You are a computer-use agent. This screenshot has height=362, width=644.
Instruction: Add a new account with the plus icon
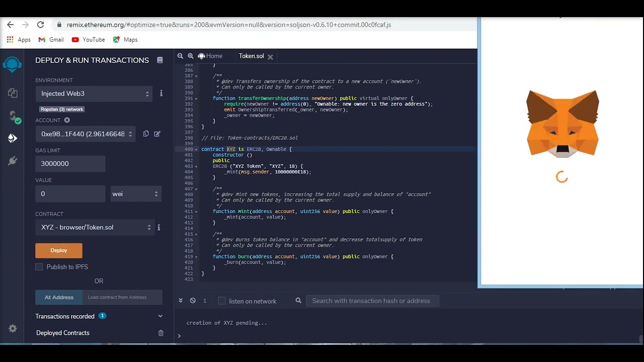(67, 120)
